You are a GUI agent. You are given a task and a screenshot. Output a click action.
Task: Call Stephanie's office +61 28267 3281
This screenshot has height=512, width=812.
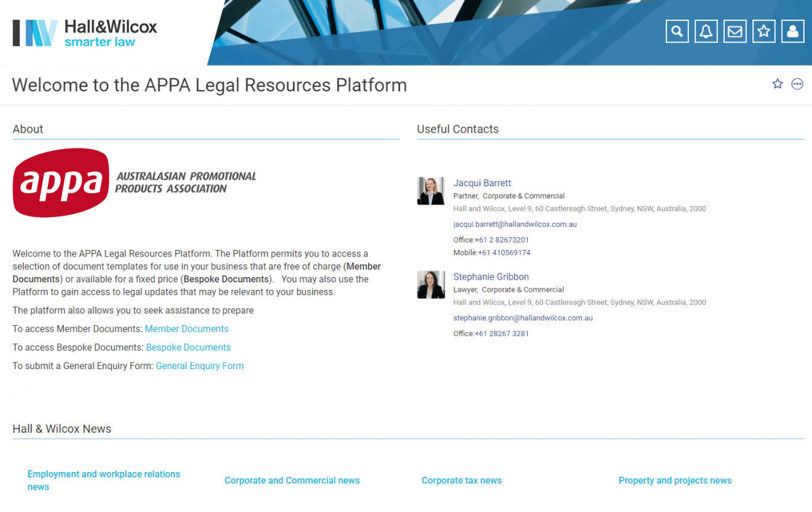point(501,333)
